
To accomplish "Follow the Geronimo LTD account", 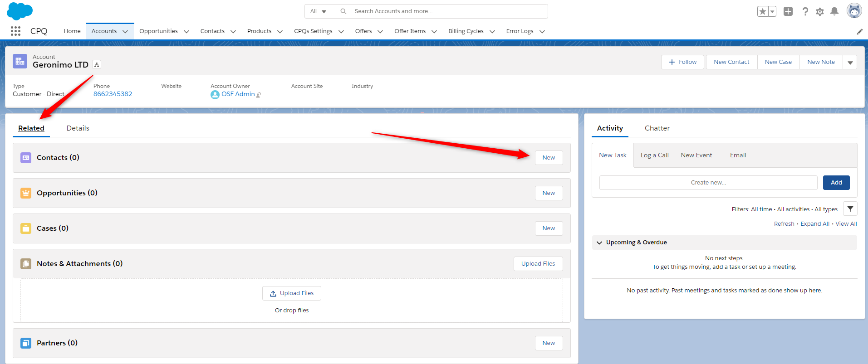I will click(682, 62).
